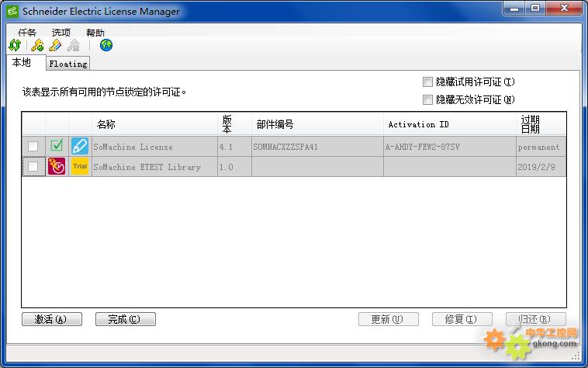This screenshot has width=588, height=368.
Task: Click the green refresh licenses toolbar icon
Action: coord(15,46)
